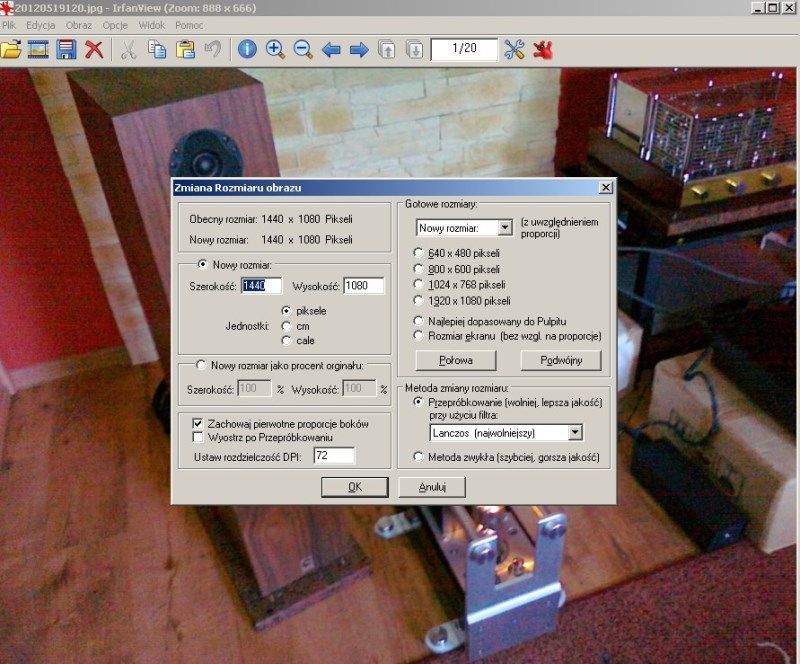This screenshot has height=664, width=800.
Task: Click the Szerokość field with 1440
Action: [261, 285]
